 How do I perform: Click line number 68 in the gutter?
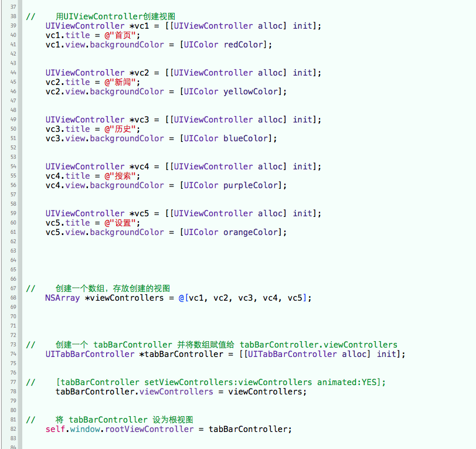coord(13,298)
